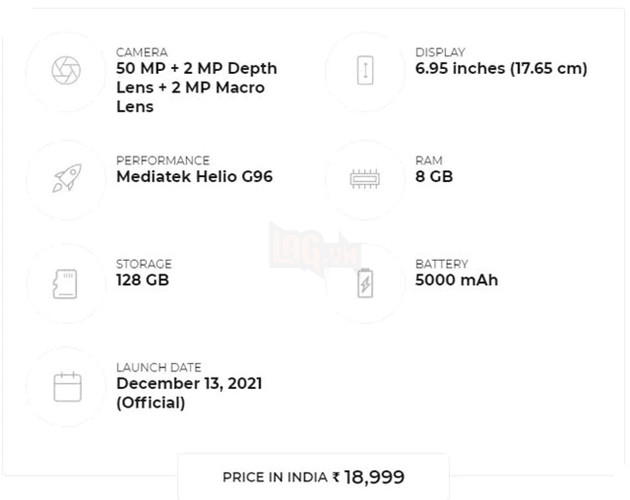This screenshot has width=630, height=500.
Task: Click the battery charging icon
Action: coord(365,283)
